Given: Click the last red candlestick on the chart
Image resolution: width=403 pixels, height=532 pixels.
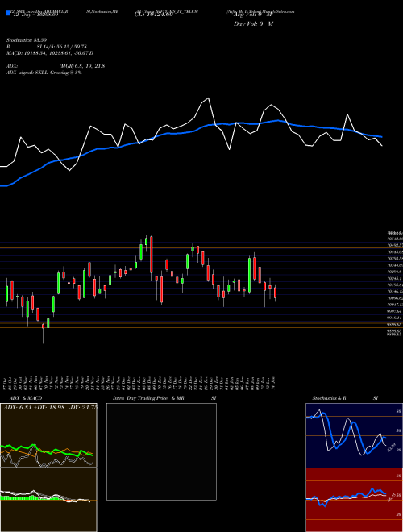Looking at the screenshot, I should pyautogui.click(x=275, y=293).
